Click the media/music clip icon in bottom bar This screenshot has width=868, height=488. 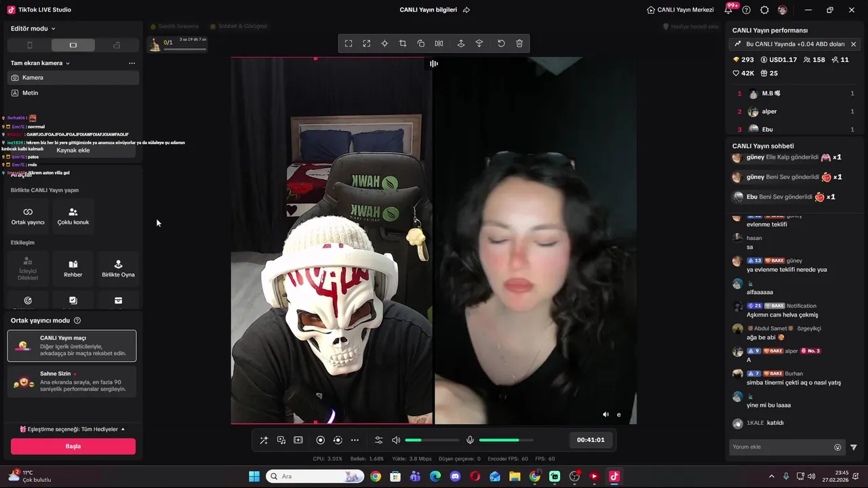click(x=281, y=440)
